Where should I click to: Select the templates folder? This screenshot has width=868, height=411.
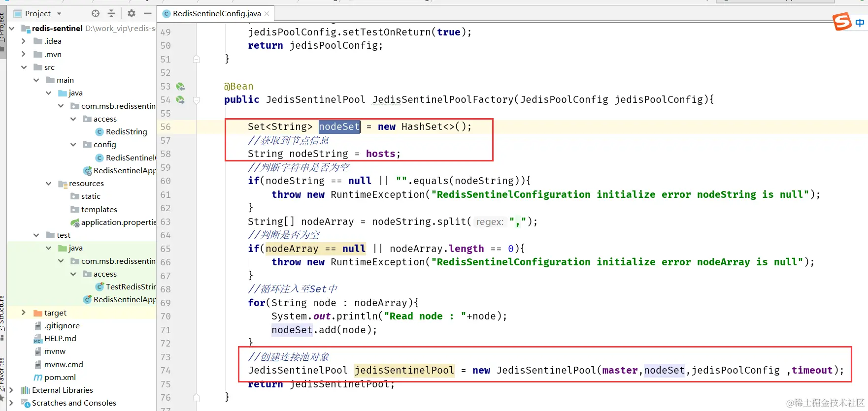99,209
